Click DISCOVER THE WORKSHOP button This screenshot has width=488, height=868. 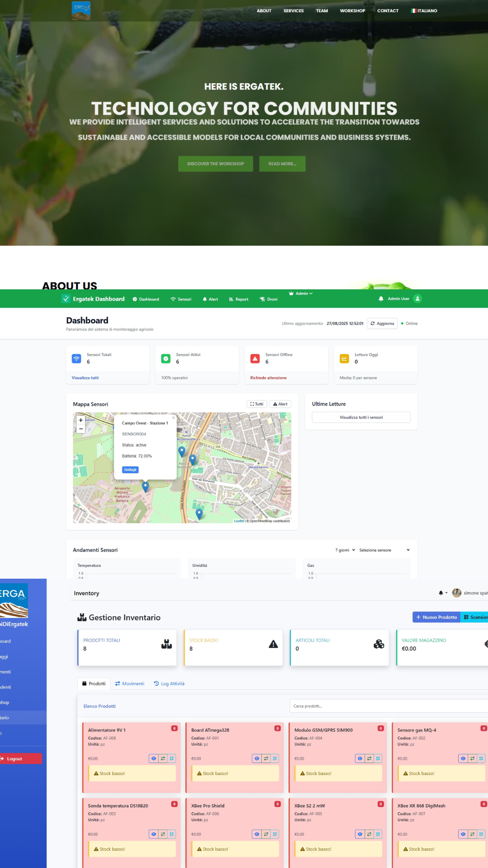coord(216,164)
